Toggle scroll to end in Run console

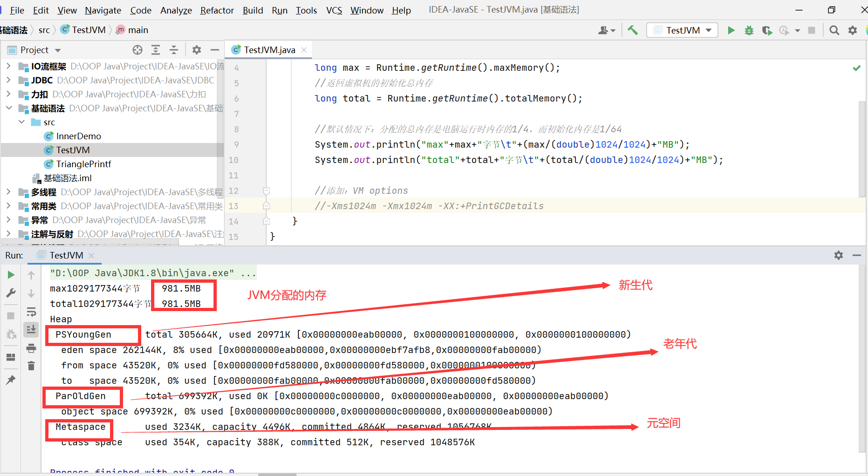[x=31, y=329]
